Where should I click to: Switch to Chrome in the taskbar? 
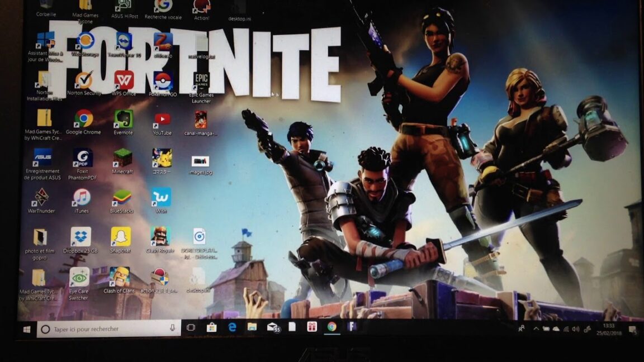[x=332, y=326]
